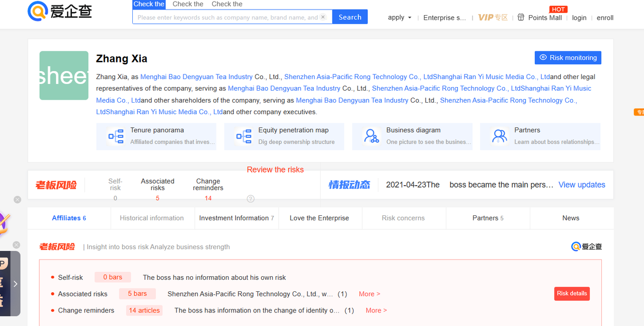Click the 情报动态 intelligence logo
The width and height of the screenshot is (644, 326).
pyautogui.click(x=349, y=185)
